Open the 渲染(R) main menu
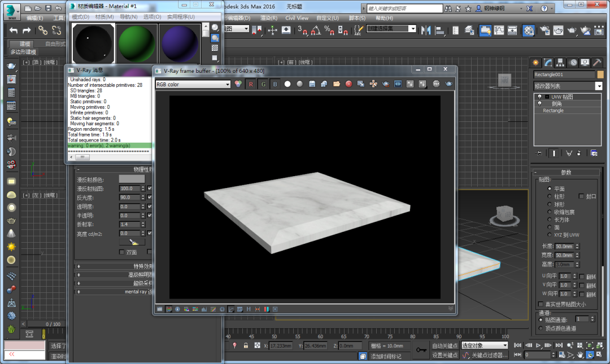The image size is (610, 364). pos(269,18)
